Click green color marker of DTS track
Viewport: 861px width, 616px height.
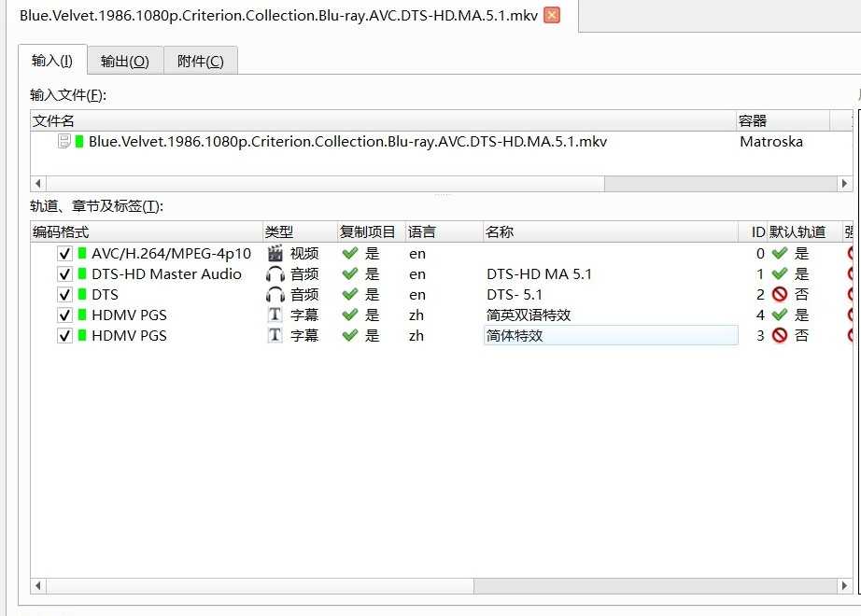pos(82,294)
